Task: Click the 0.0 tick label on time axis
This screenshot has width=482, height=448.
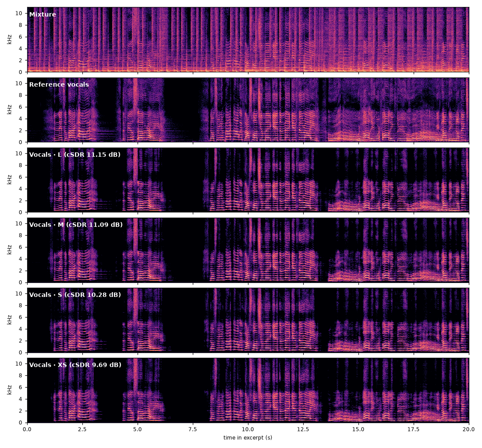Action: click(27, 429)
